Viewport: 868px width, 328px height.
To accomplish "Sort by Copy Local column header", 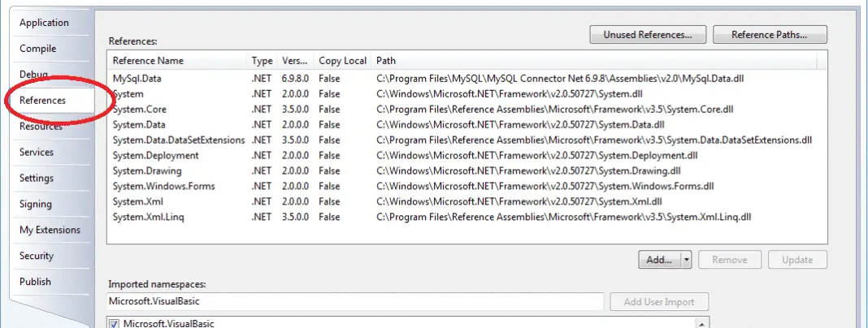I will point(341,61).
